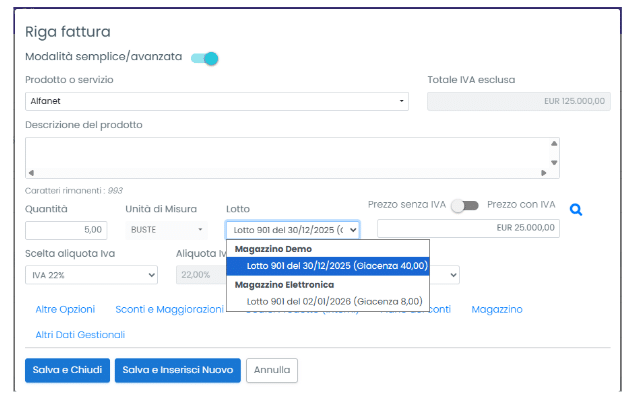Screen dimensions: 635x406
Task: Cancel with the Annulla button
Action: (x=271, y=370)
